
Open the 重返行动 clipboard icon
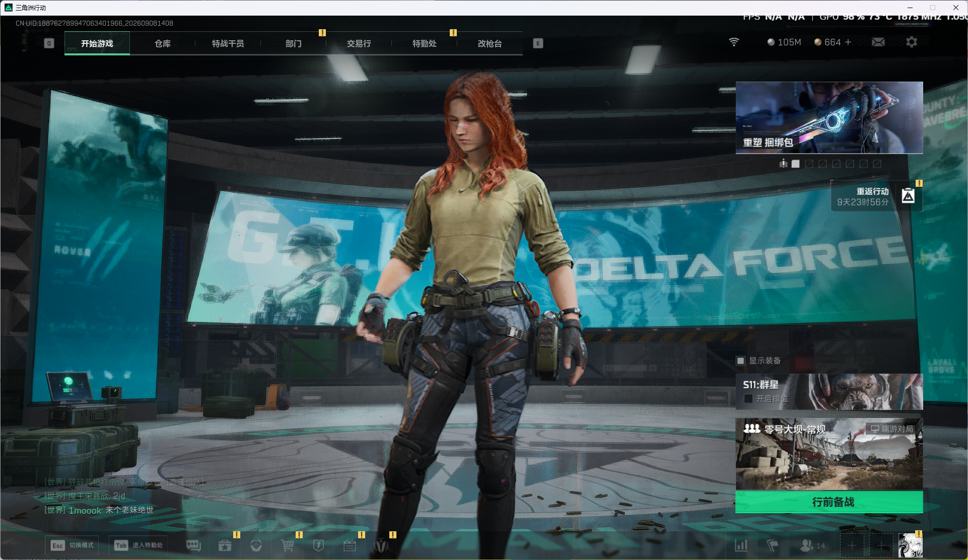click(908, 195)
